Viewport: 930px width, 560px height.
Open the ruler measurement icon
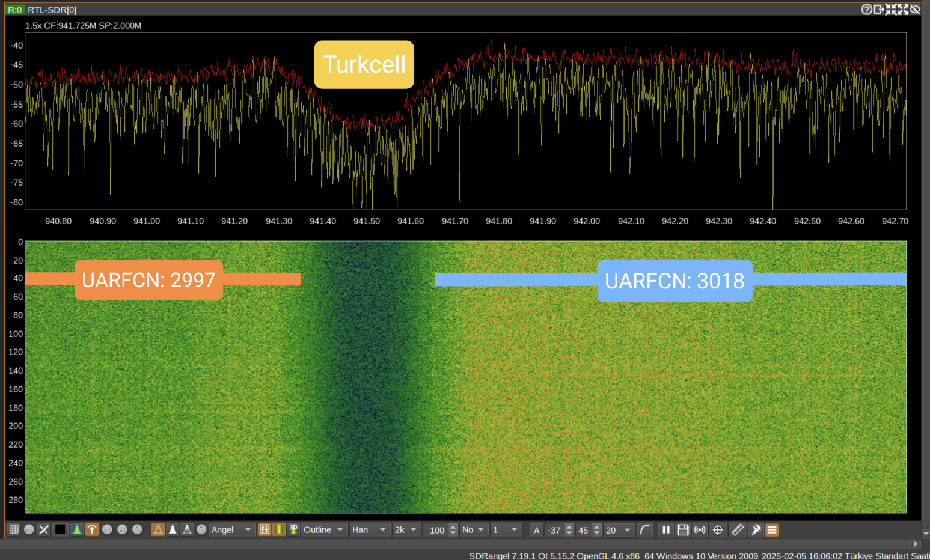(x=738, y=529)
